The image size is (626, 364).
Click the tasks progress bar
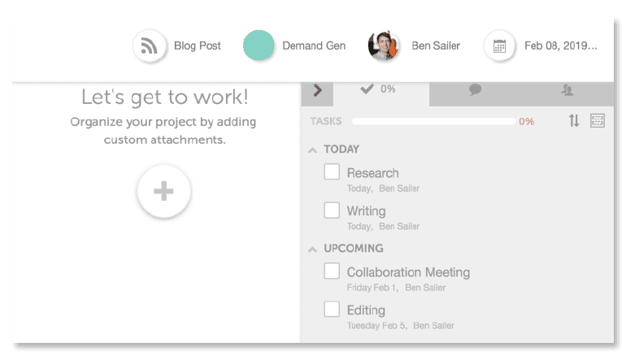pos(433,121)
